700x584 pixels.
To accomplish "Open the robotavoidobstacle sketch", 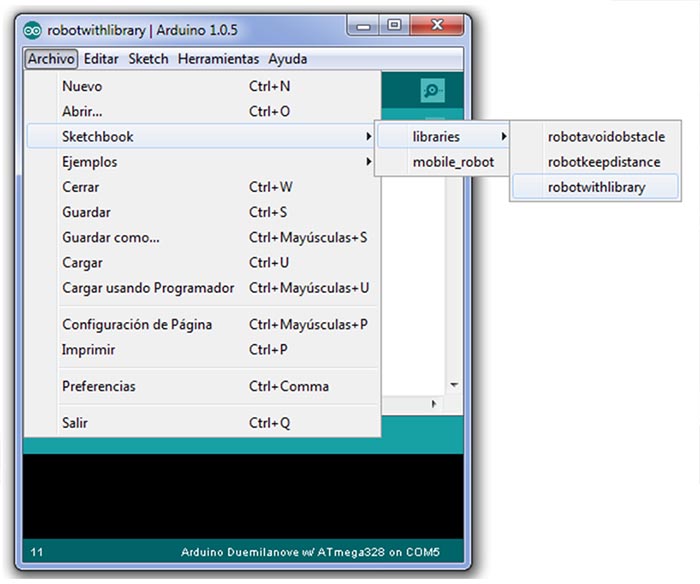I will click(x=606, y=136).
